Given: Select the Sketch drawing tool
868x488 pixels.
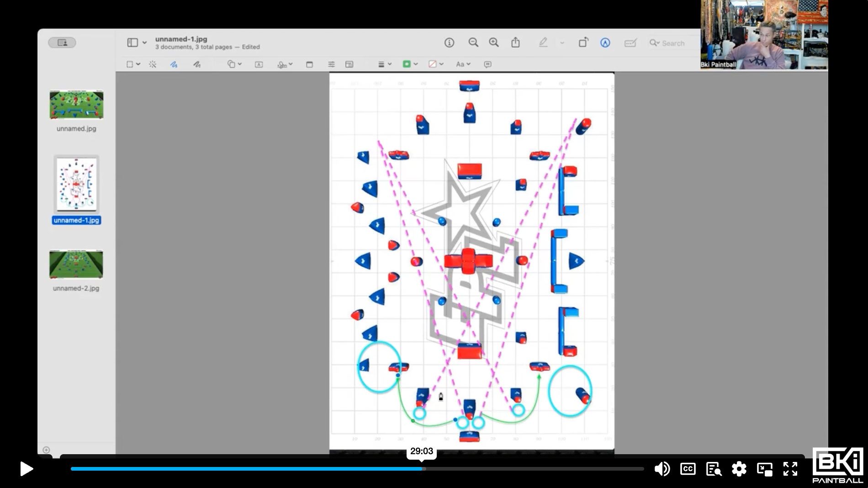Looking at the screenshot, I should (x=174, y=64).
